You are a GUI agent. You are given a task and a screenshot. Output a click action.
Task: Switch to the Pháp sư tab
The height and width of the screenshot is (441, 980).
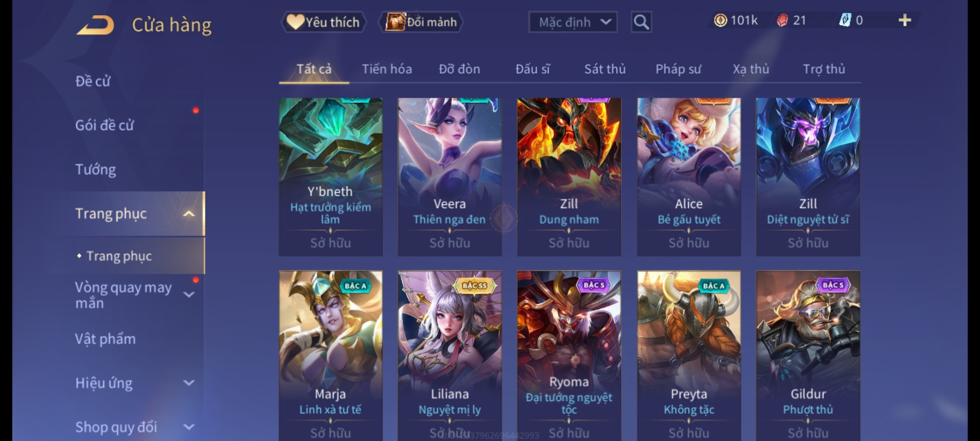click(x=678, y=69)
